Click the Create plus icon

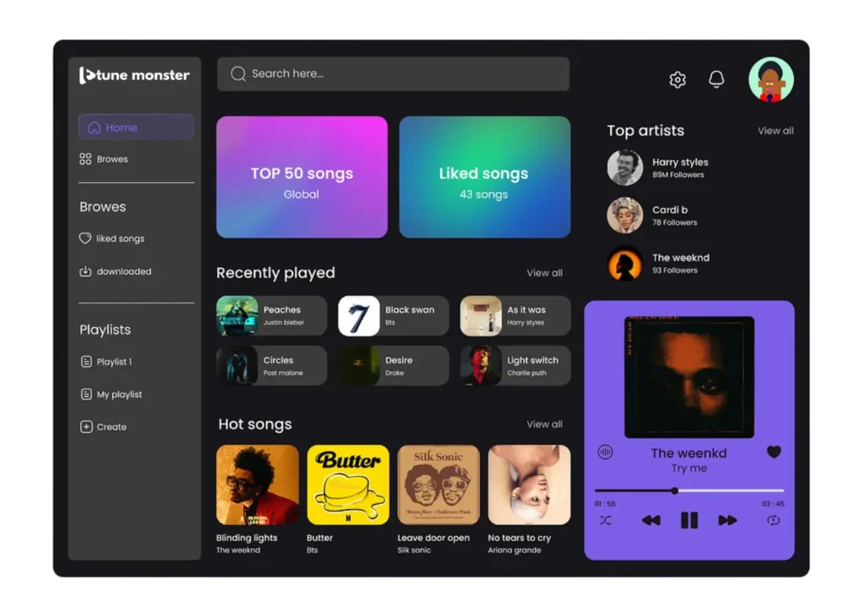point(87,426)
